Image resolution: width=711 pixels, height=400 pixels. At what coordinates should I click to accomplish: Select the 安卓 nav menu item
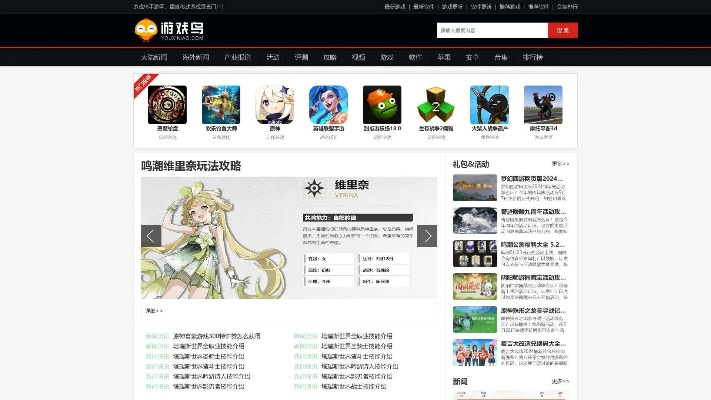pos(472,57)
